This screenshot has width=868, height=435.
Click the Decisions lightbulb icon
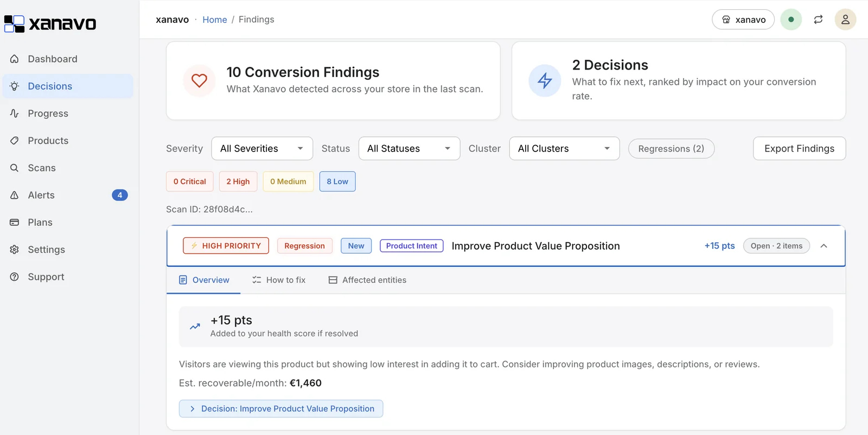click(15, 86)
